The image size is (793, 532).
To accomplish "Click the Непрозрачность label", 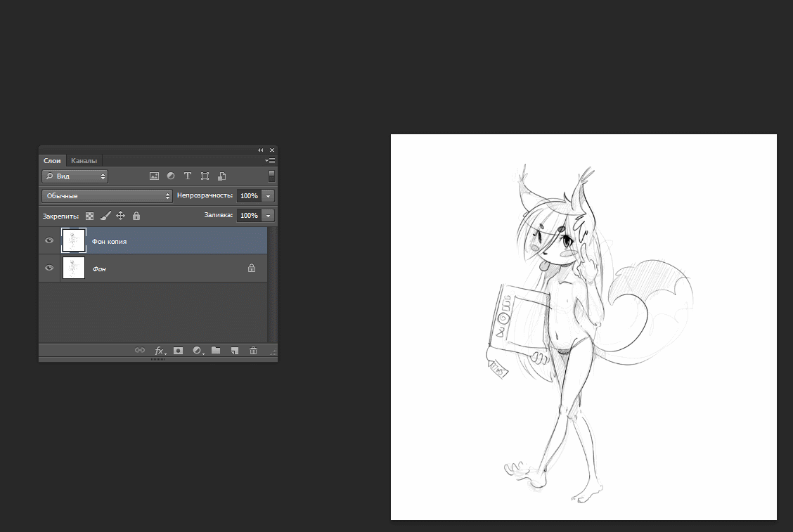I will point(205,195).
